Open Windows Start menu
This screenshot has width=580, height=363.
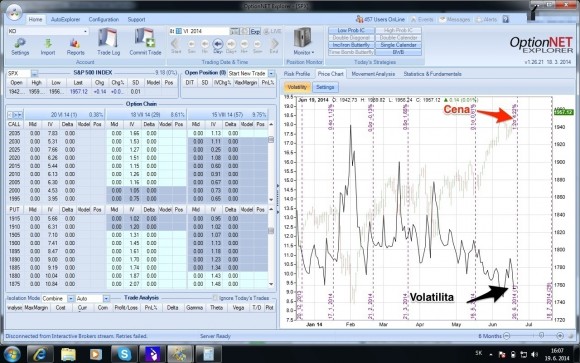click(12, 354)
